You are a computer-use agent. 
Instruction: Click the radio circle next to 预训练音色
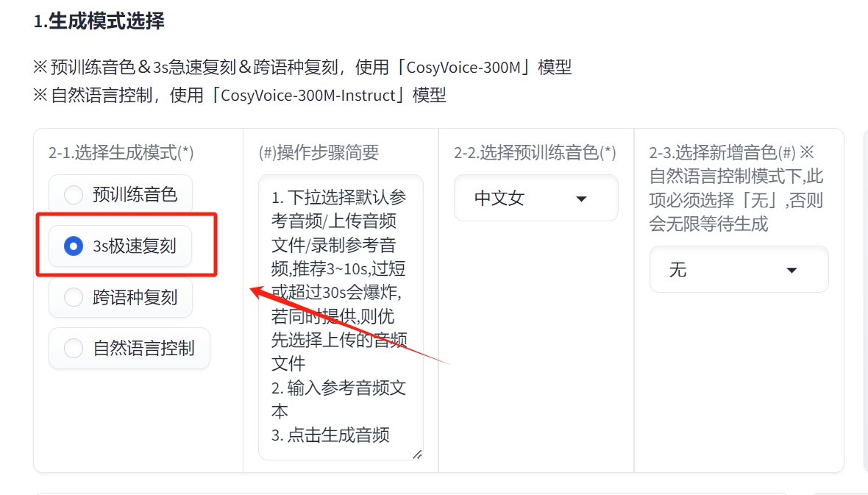tap(73, 194)
